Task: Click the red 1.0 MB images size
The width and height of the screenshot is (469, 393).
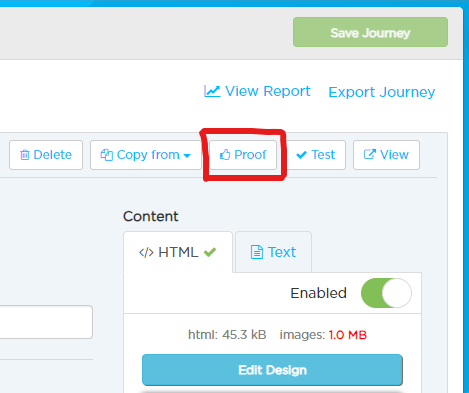Action: [x=348, y=335]
